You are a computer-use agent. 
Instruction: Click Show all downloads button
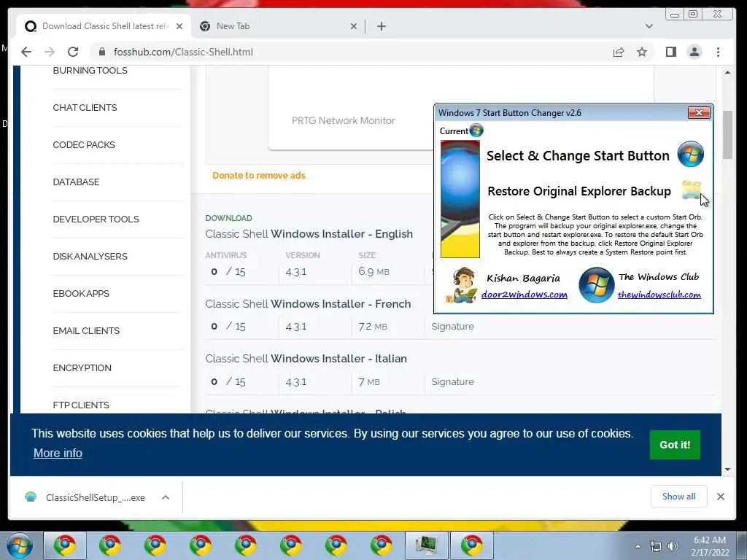(678, 497)
